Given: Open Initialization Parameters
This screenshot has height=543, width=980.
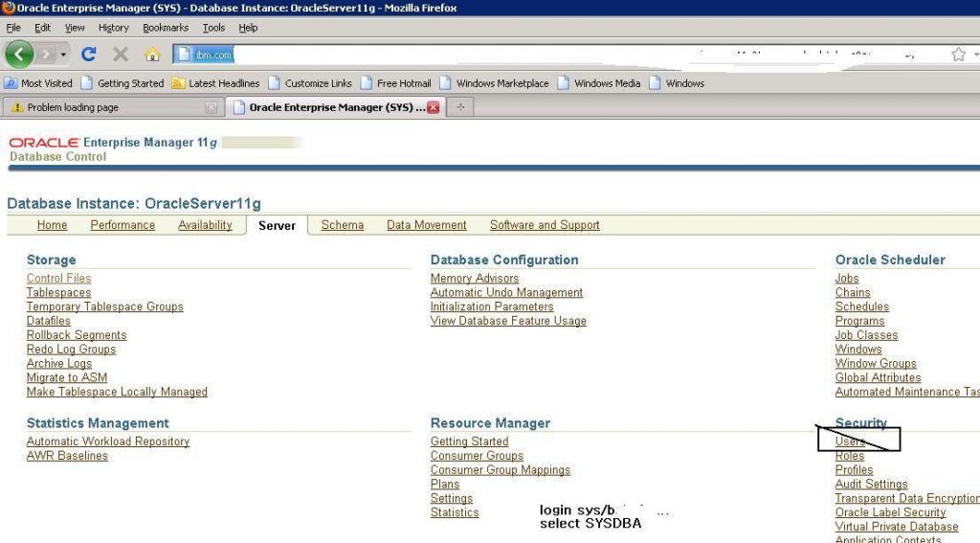Looking at the screenshot, I should [492, 306].
